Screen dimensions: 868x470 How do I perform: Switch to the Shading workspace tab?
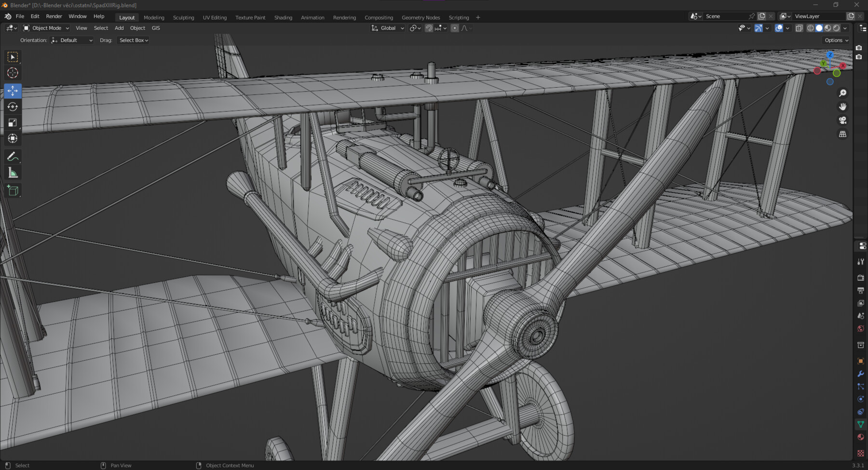click(x=283, y=17)
